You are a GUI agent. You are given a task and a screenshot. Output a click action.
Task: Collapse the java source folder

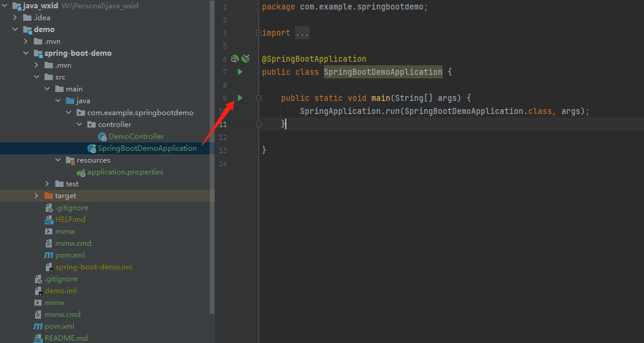[x=58, y=101]
